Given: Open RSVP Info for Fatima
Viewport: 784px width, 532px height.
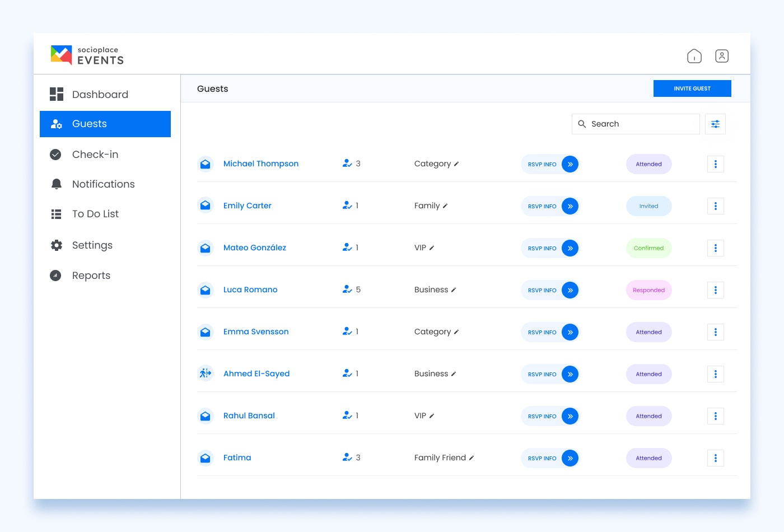Looking at the screenshot, I should coord(550,458).
